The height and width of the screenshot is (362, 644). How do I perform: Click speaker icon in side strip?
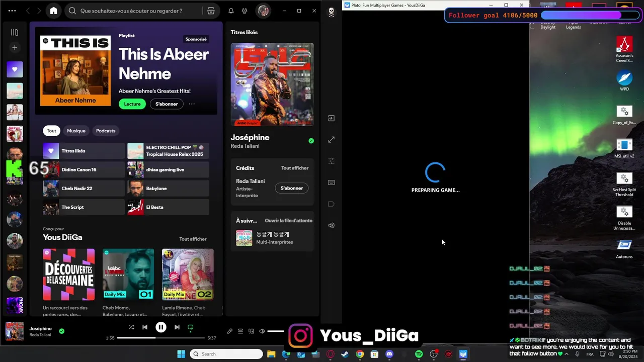(x=331, y=225)
